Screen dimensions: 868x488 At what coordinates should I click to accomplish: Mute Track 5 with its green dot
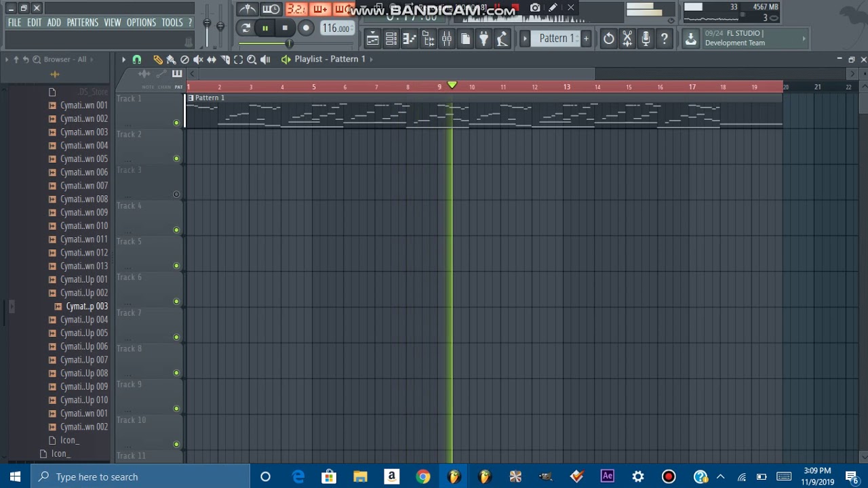click(x=176, y=266)
